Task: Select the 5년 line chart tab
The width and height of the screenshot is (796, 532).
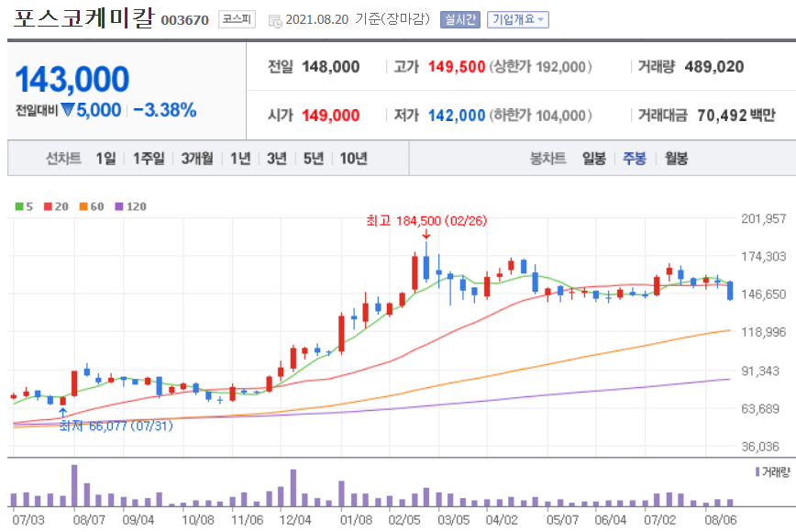Action: point(314,159)
